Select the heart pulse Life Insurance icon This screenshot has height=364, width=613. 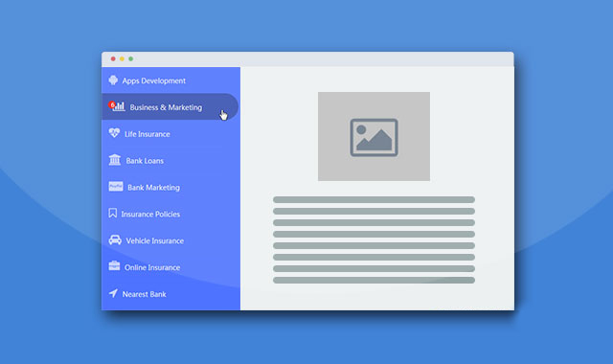[x=114, y=133]
